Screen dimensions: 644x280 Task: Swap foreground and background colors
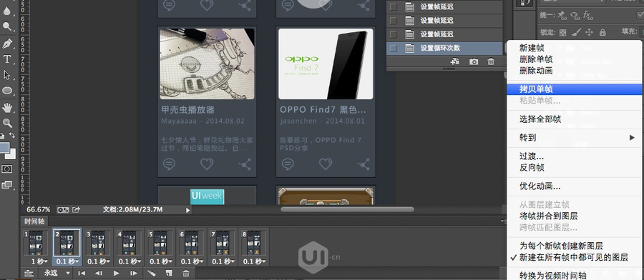click(x=12, y=135)
